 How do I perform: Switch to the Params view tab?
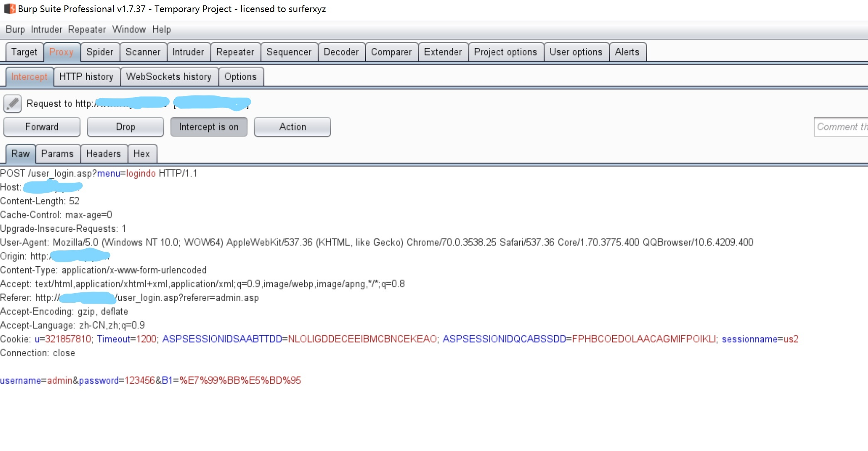click(57, 154)
